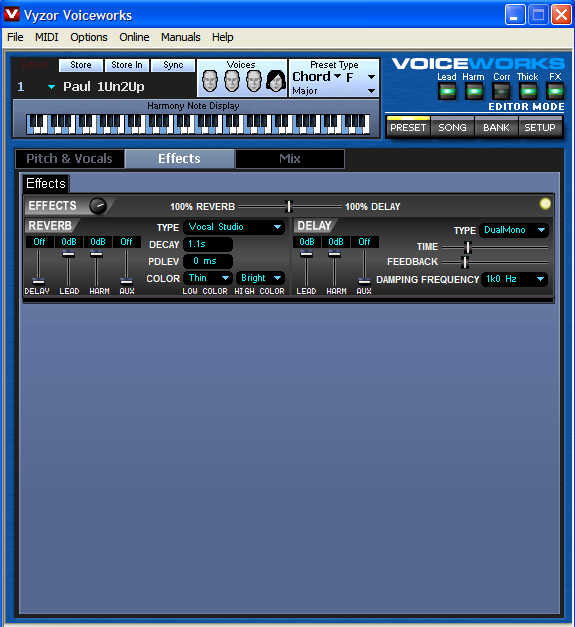Click the Reverb AUX fader
This screenshot has height=627, width=575.
(126, 281)
